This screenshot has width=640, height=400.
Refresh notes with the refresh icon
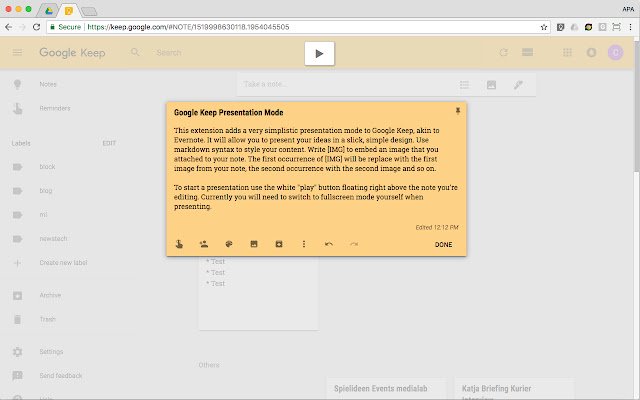(x=503, y=52)
